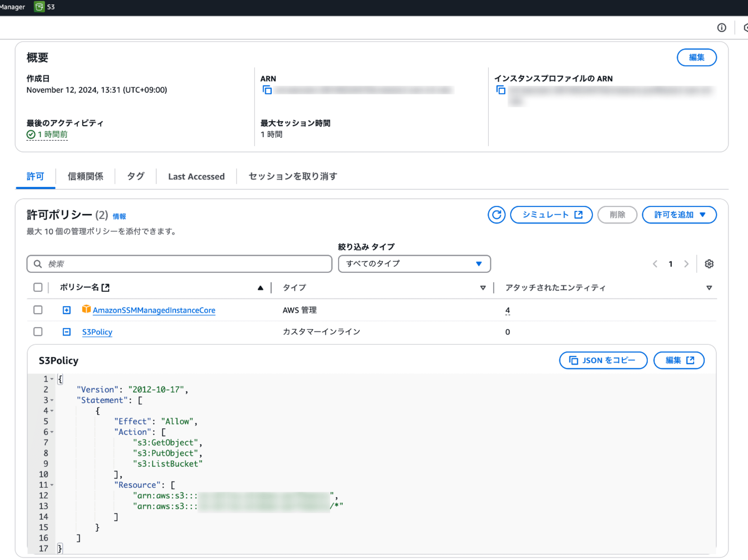This screenshot has width=748, height=560.
Task: Open the 許可を追加 dropdown button
Action: 679,215
